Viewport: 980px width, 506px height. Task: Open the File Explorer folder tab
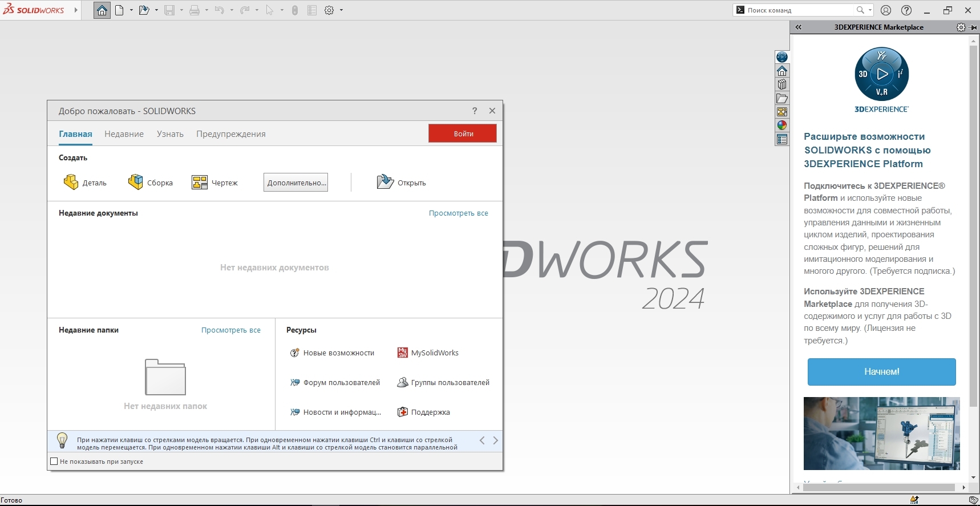point(782,98)
